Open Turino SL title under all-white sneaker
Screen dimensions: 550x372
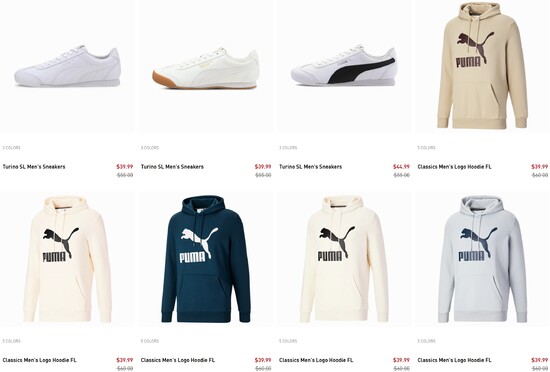(x=34, y=167)
